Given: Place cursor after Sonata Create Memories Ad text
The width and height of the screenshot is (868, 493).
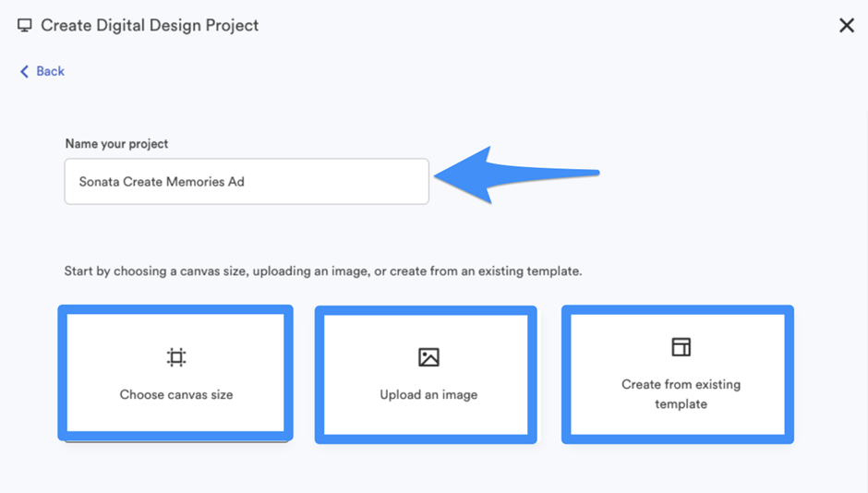Looking at the screenshot, I should (246, 182).
